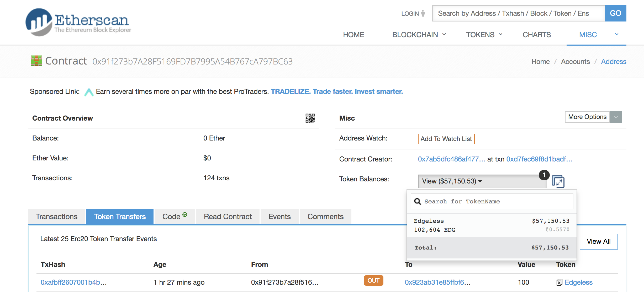This screenshot has width=644, height=292.
Task: Switch to the Transactions tab
Action: click(57, 217)
